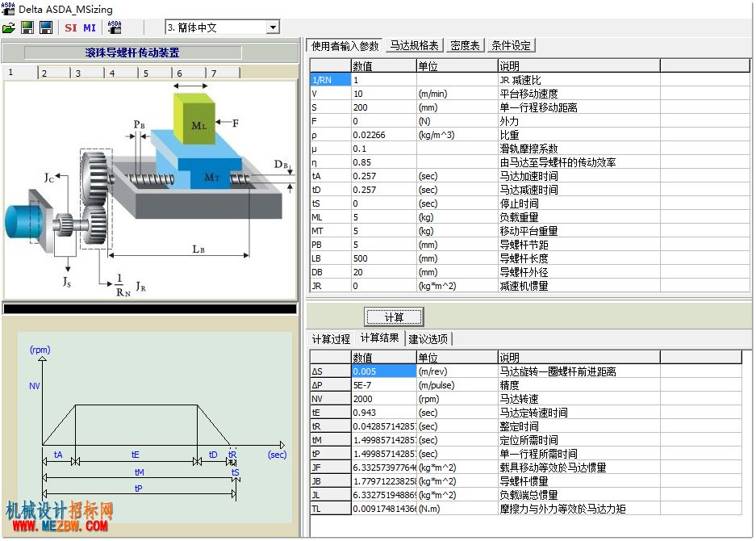
Task: Open the 条件设定 tab
Action: [511, 45]
